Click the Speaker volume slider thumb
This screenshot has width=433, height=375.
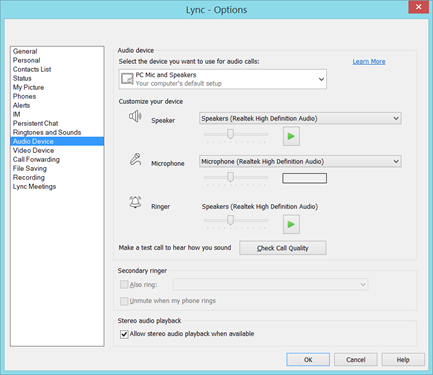[230, 134]
